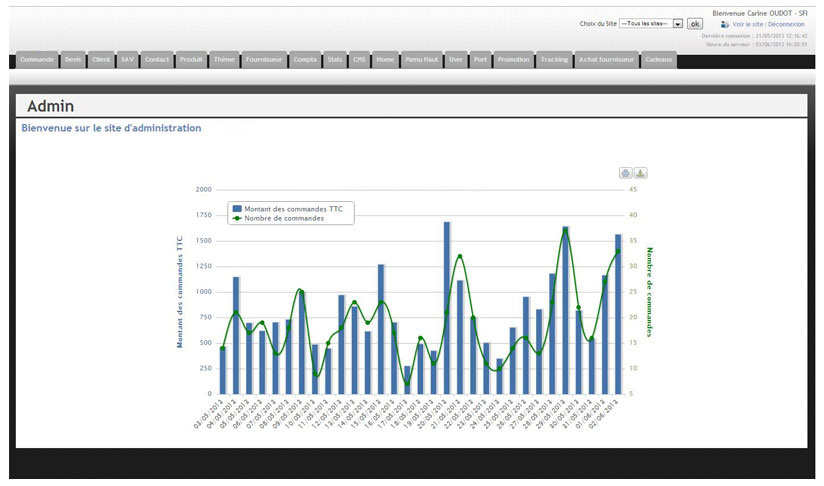Navigate to the Produit tab
The width and height of the screenshot is (824, 486).
[191, 60]
